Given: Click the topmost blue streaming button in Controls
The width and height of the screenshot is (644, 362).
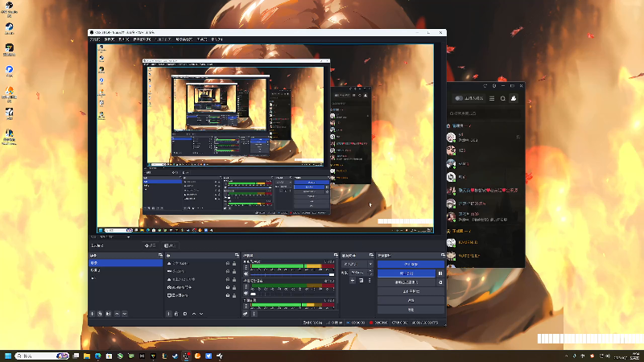Looking at the screenshot, I should 411,265.
